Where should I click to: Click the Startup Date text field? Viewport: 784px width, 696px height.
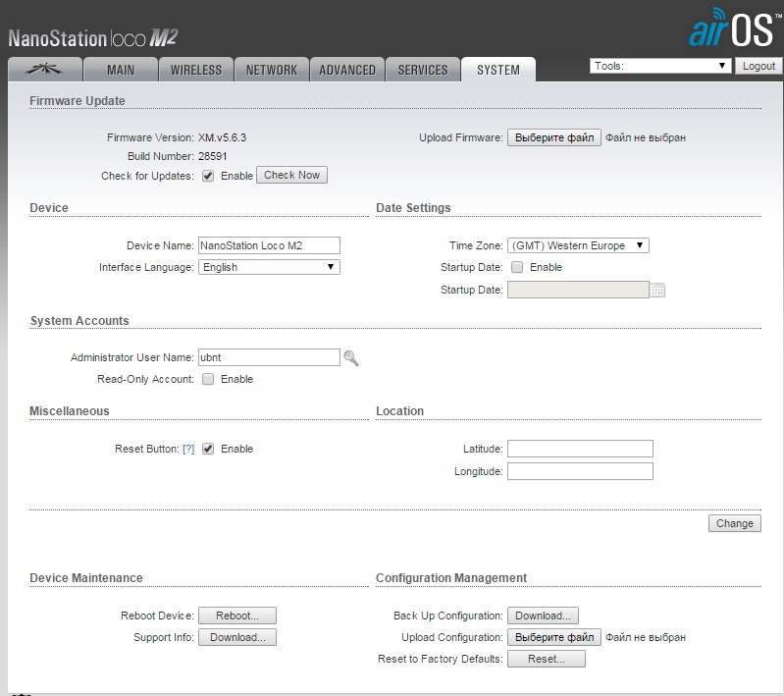578,290
